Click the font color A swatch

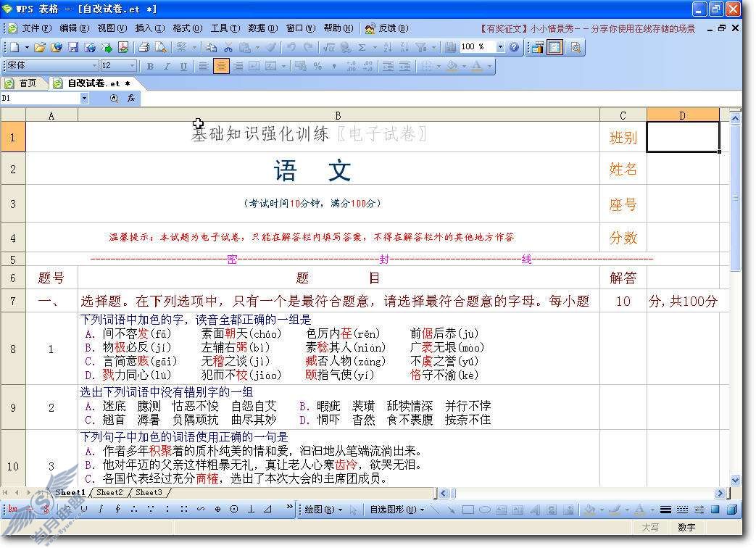(x=477, y=66)
